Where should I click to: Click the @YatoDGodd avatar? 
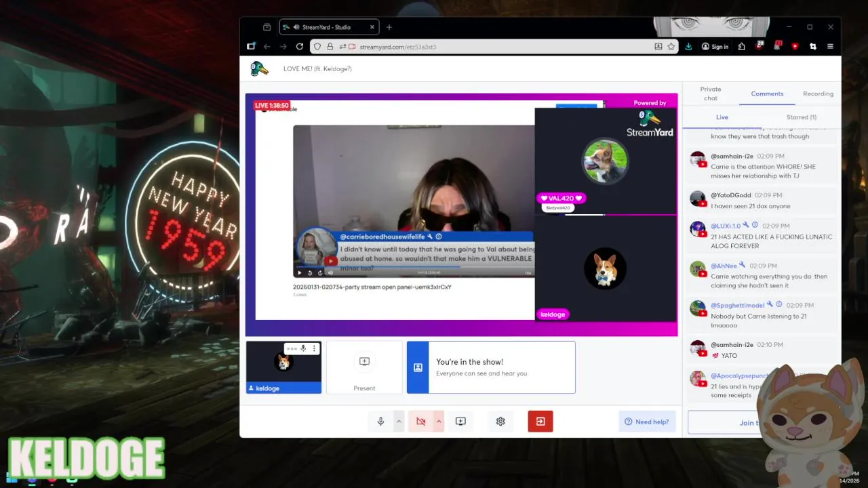[698, 199]
